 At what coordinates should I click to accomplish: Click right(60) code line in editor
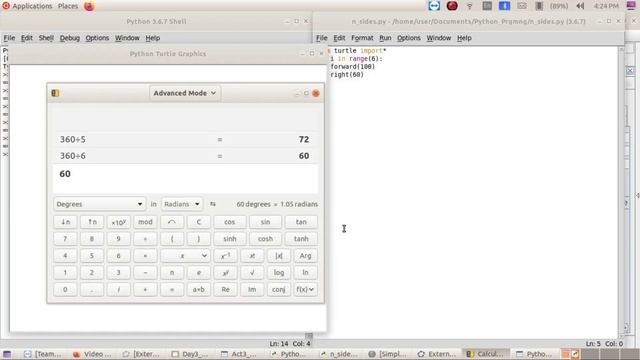(347, 75)
